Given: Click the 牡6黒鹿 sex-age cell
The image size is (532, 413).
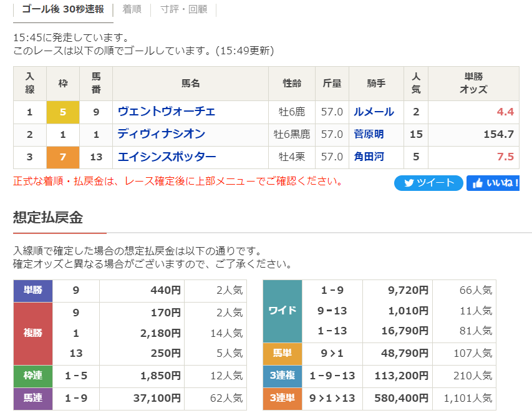Looking at the screenshot, I should pyautogui.click(x=292, y=134).
